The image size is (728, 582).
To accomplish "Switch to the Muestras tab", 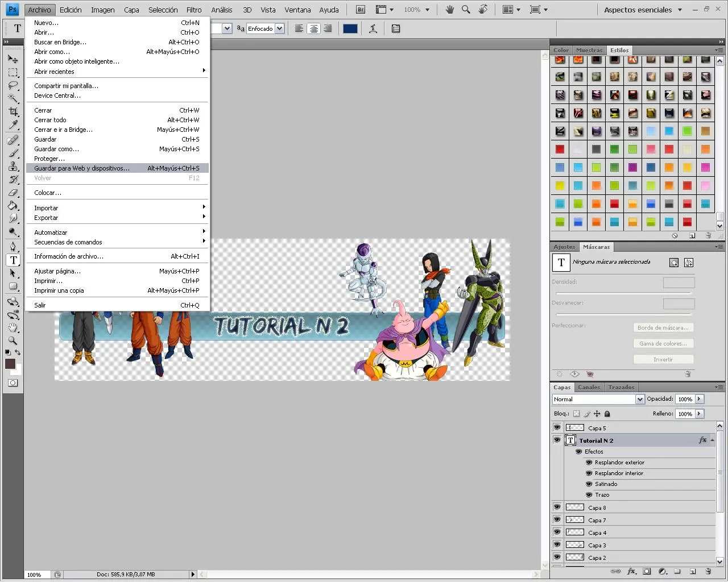I will [x=589, y=50].
